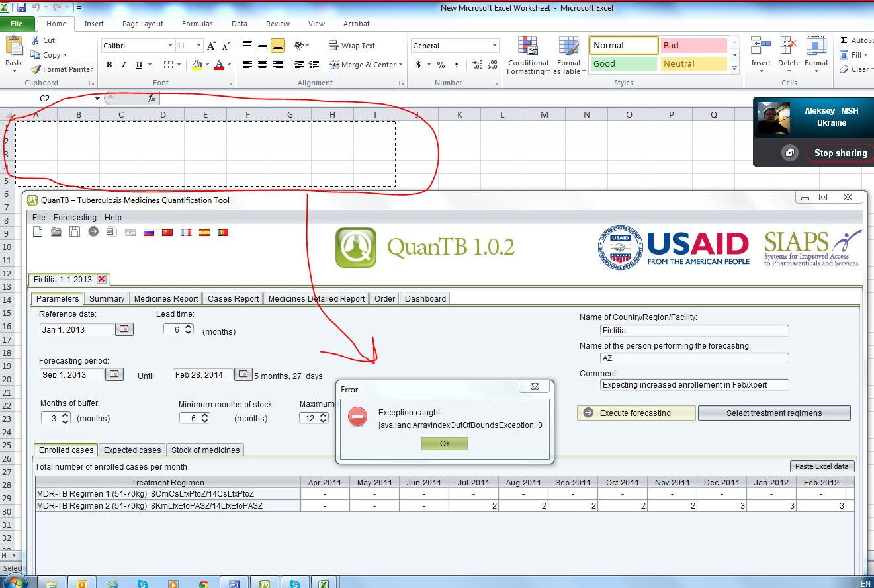
Task: Switch QuanTB language with the US flag
Action: pos(130,232)
